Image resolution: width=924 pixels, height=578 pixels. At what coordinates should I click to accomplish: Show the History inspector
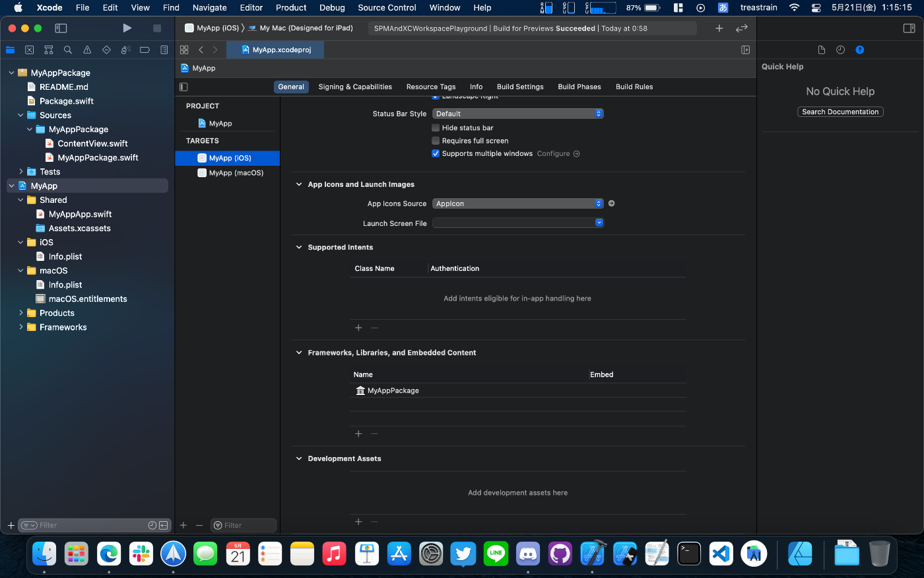840,50
